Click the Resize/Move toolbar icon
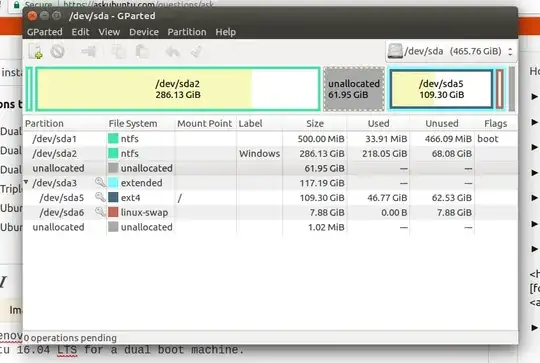The height and width of the screenshot is (363, 540). click(89, 52)
